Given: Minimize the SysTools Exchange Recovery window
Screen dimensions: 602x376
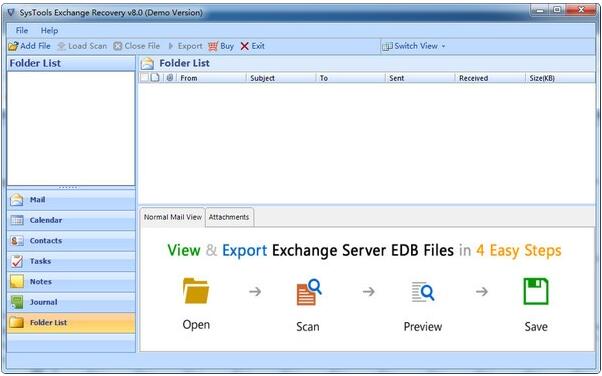Looking at the screenshot, I should [540, 10].
